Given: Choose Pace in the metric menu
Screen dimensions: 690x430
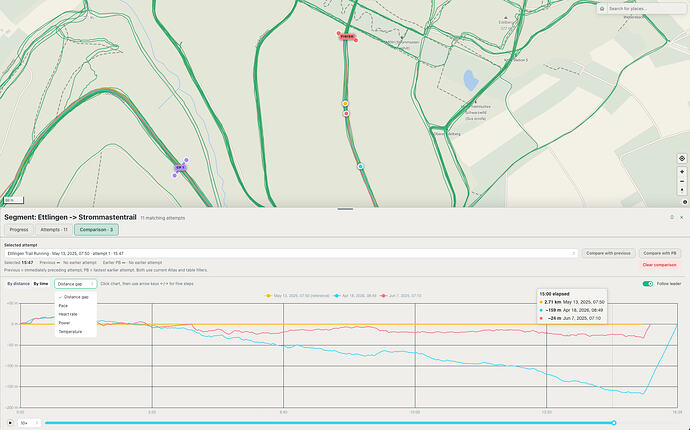Looking at the screenshot, I should (76, 305).
